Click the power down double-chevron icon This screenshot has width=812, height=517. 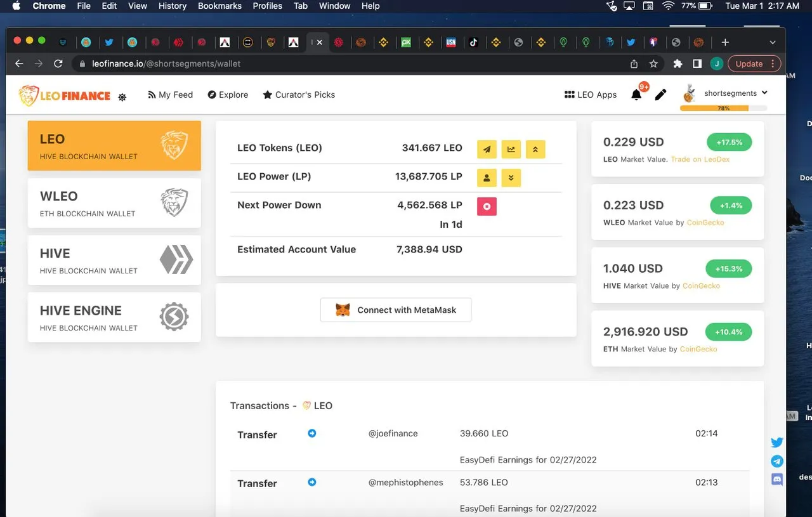[511, 178]
